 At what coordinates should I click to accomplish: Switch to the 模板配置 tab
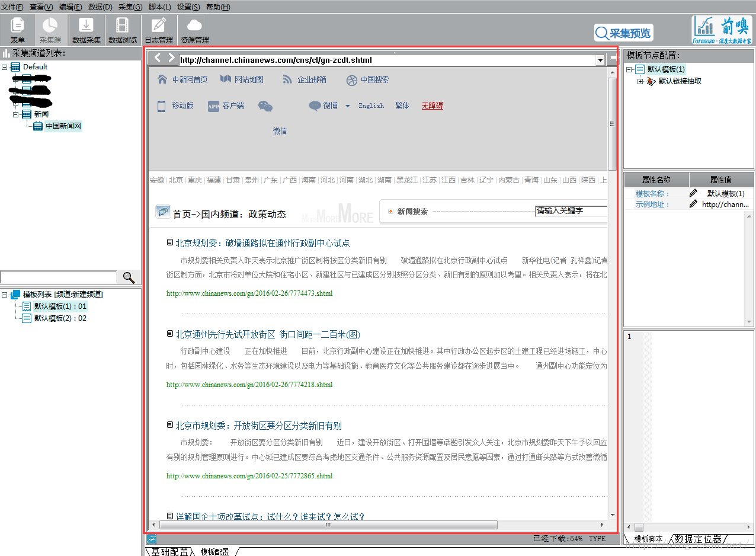[x=215, y=551]
